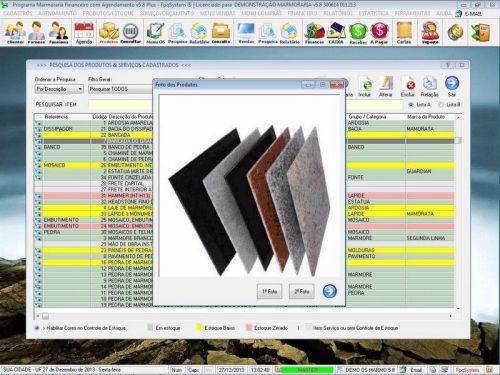The height and width of the screenshot is (375, 500).
Task: Click the Produtos boxes icon
Action: point(109,32)
